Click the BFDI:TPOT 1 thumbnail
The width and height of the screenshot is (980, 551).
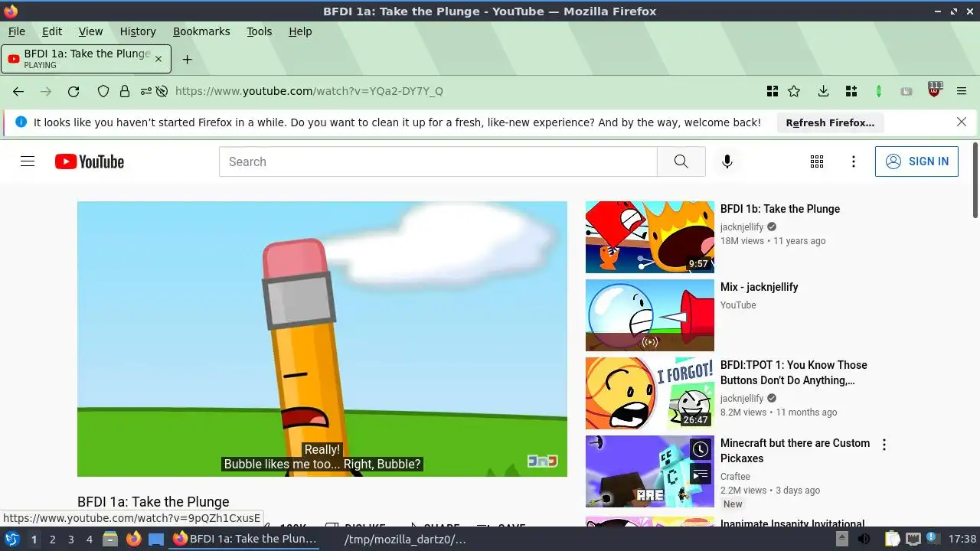[x=650, y=393]
